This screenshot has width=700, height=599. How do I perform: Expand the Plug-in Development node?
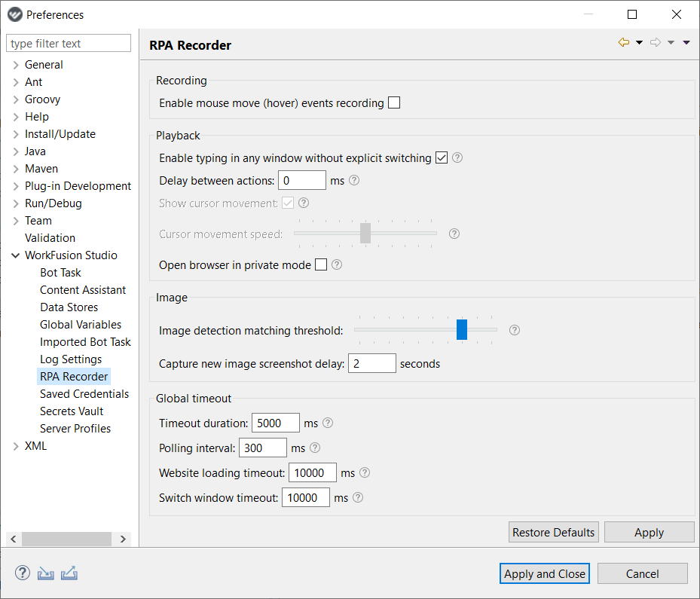[x=16, y=186]
